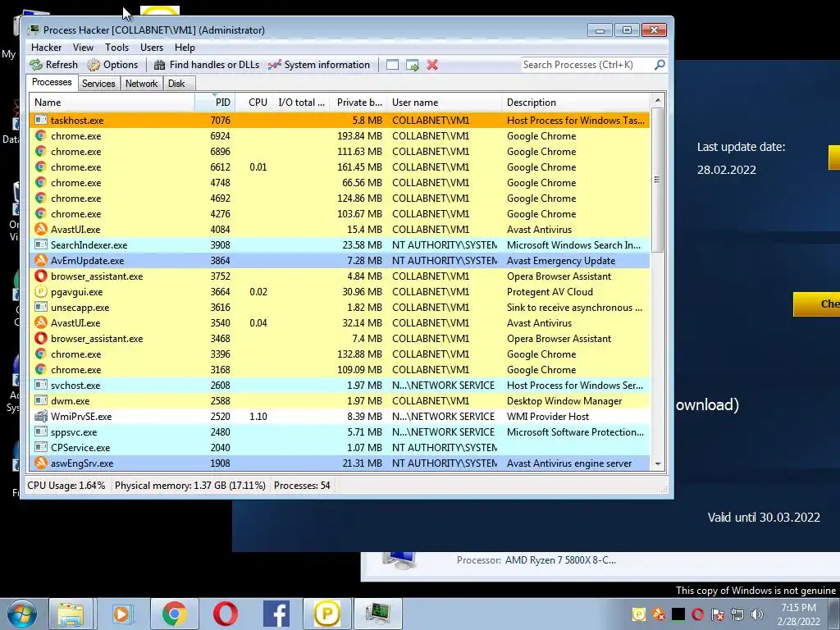Image resolution: width=840 pixels, height=630 pixels.
Task: Click Chrome icon of PID 6612 row
Action: click(x=41, y=167)
